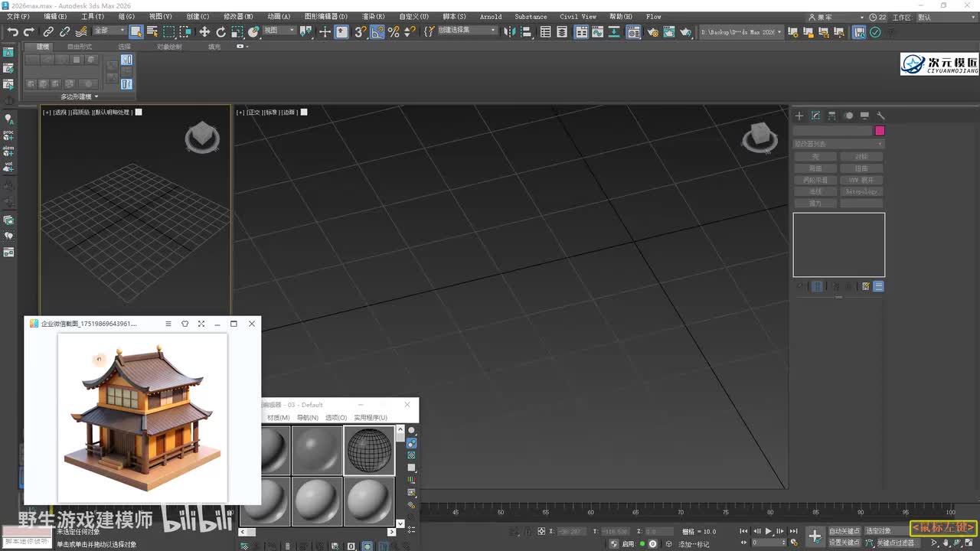Open the 渲染(R) menu
Image resolution: width=980 pixels, height=551 pixels.
point(373,16)
